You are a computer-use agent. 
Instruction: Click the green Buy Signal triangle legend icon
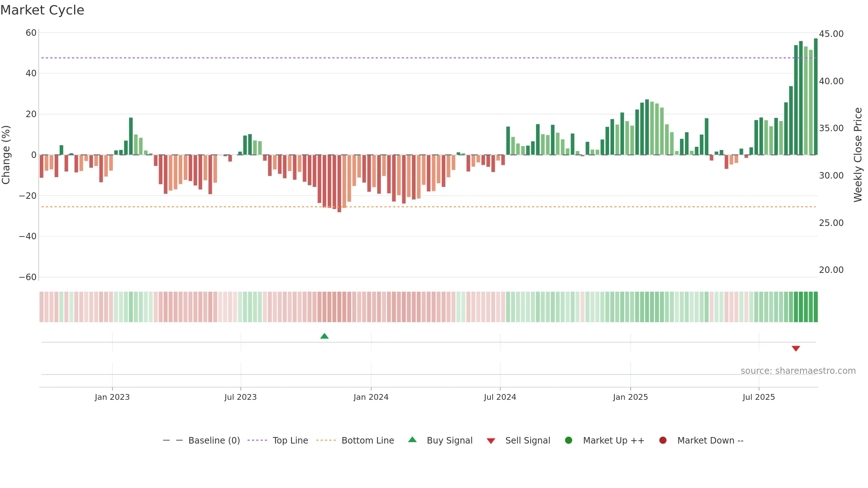[x=412, y=440]
